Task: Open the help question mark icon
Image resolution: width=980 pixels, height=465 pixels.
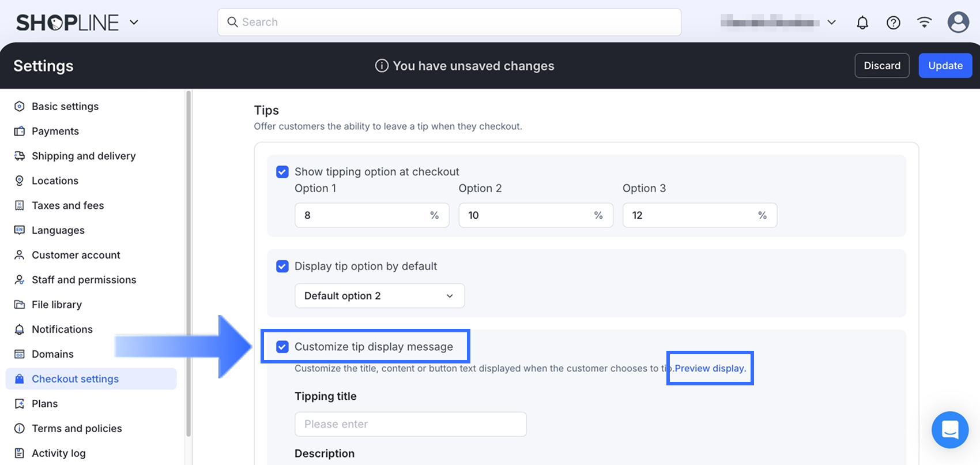Action: point(894,22)
